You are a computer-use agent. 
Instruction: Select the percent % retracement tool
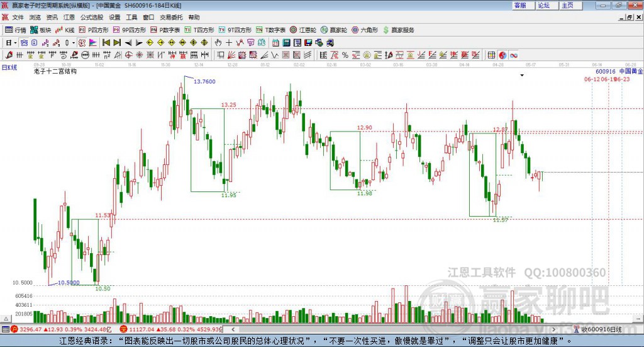point(345,55)
